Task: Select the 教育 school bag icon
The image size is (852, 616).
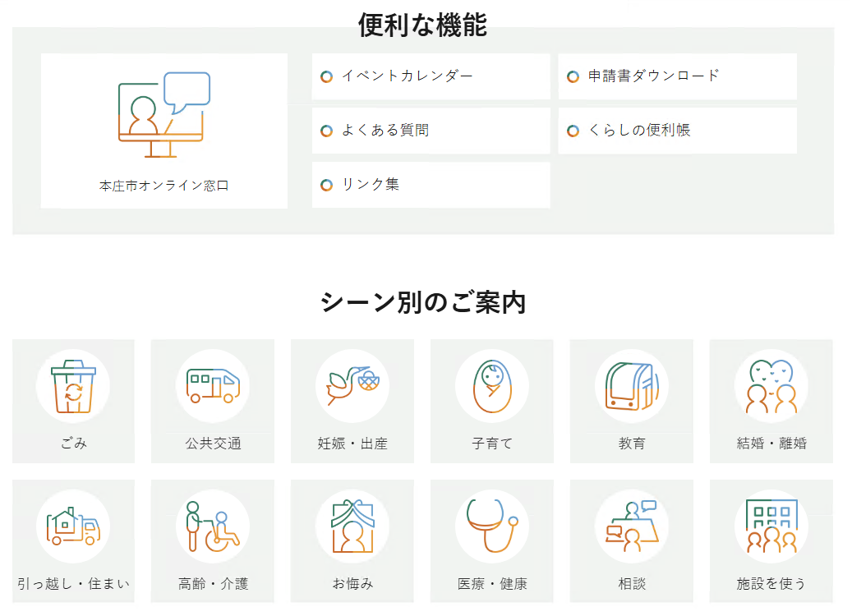Action: pos(631,385)
